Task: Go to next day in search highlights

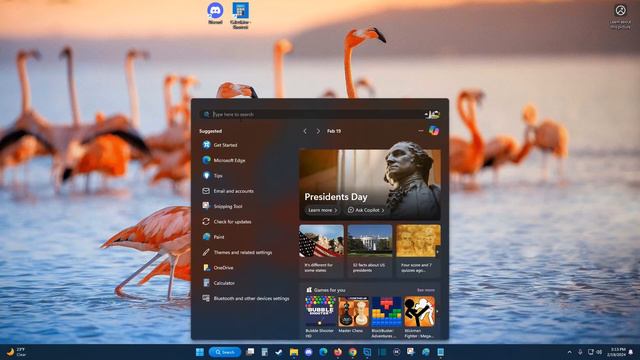Action: [318, 131]
